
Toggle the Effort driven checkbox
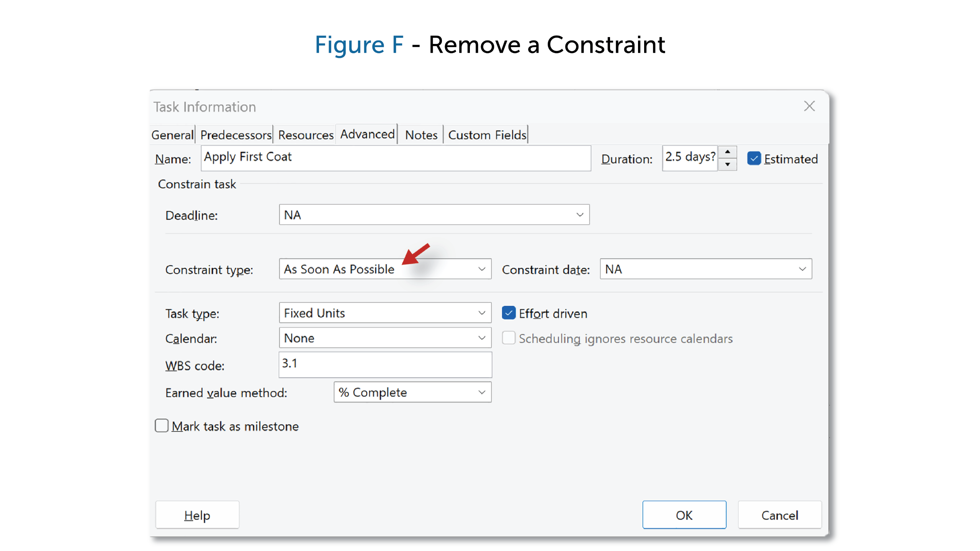tap(508, 313)
